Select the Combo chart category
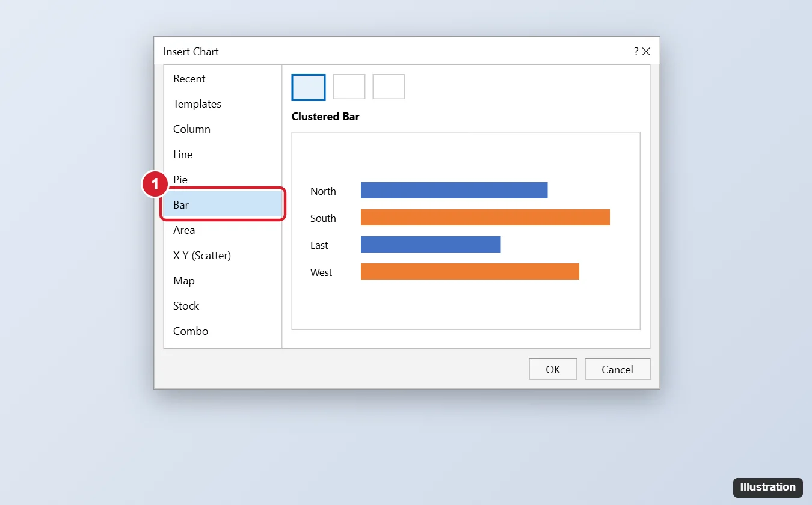812x505 pixels. pos(223,331)
